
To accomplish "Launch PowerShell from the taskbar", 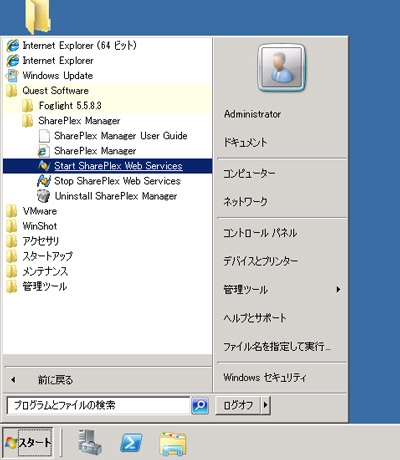I will (131, 443).
